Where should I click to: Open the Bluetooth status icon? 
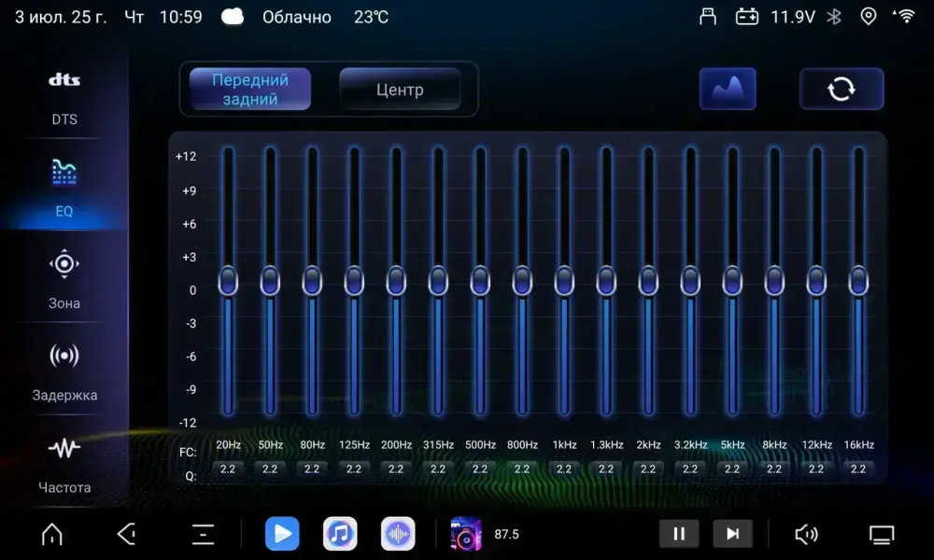[834, 16]
